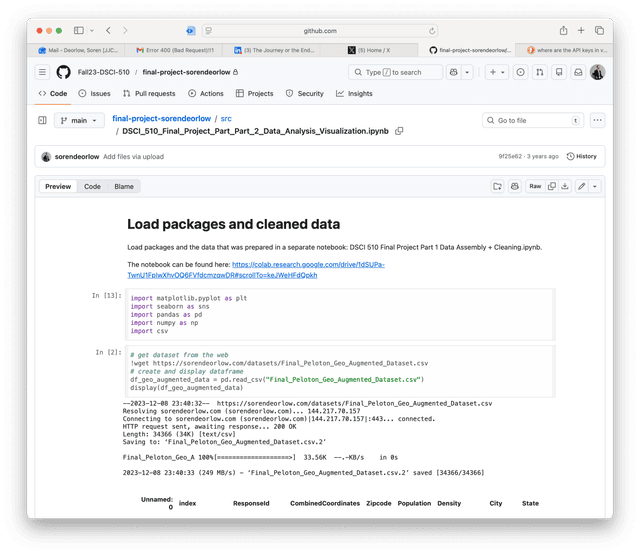Expand edit options dropdown arrow
The image size is (640, 554).
594,186
